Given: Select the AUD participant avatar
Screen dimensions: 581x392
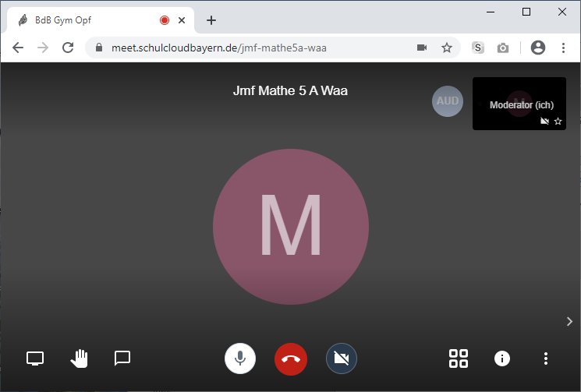Looking at the screenshot, I should (x=448, y=101).
